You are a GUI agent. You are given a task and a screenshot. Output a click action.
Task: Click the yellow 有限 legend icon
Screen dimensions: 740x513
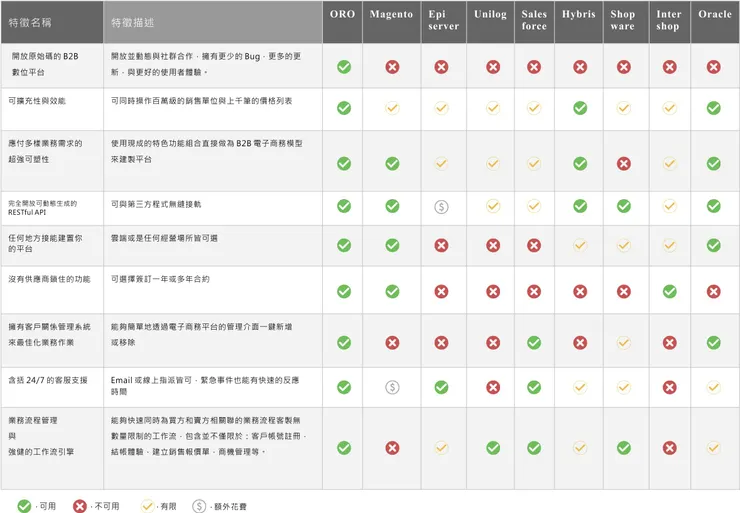148,506
